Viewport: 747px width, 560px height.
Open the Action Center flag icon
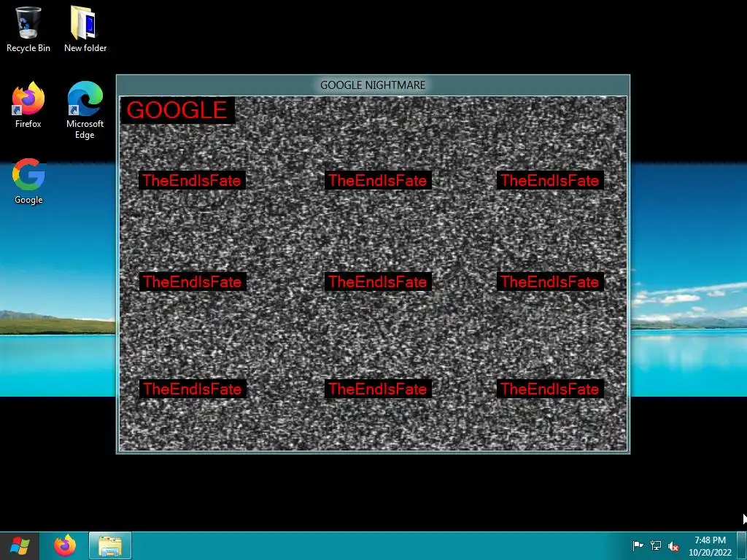638,545
